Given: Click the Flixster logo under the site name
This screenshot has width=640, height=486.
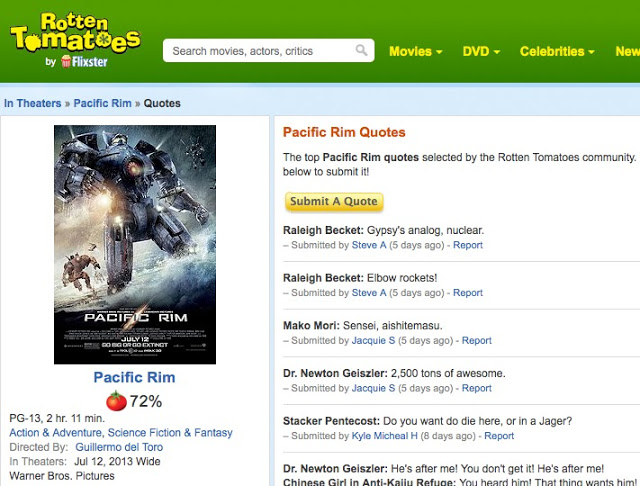Looking at the screenshot, I should point(84,61).
